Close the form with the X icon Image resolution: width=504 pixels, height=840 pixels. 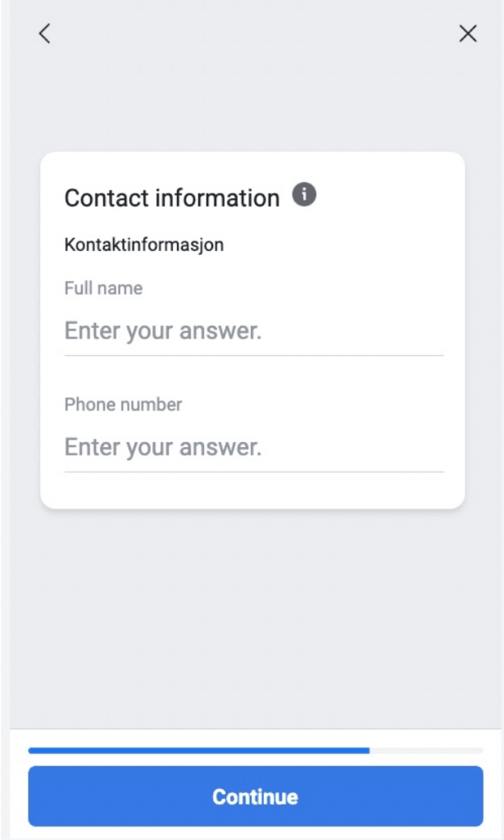point(467,34)
